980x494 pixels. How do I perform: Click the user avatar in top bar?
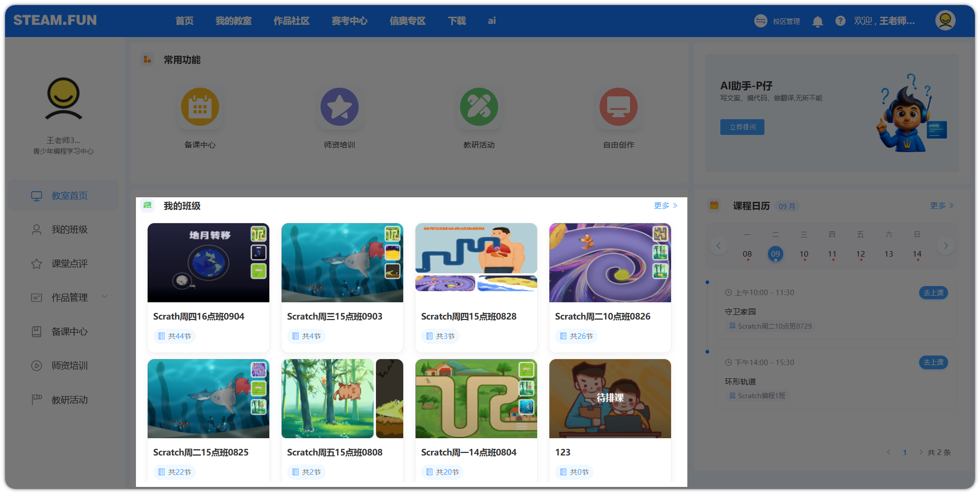pos(945,20)
